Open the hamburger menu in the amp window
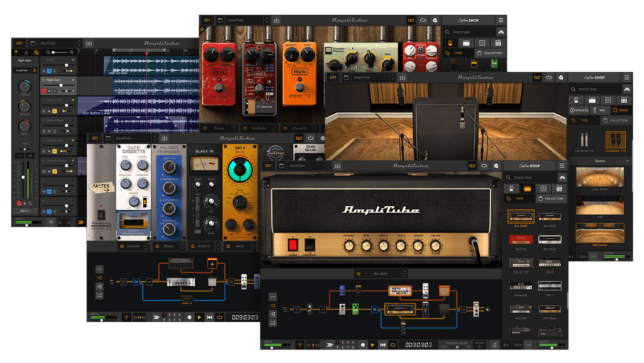Image resolution: width=644 pixels, height=363 pixels. point(563,165)
